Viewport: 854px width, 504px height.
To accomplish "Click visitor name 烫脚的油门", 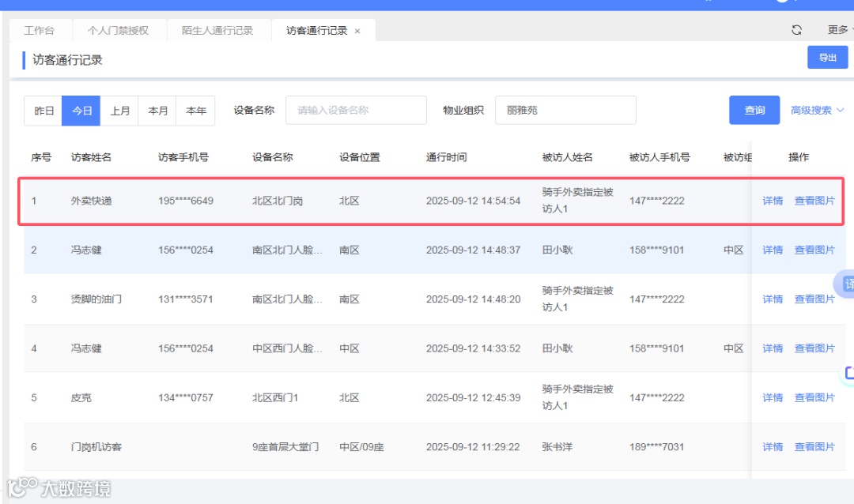I will click(96, 299).
